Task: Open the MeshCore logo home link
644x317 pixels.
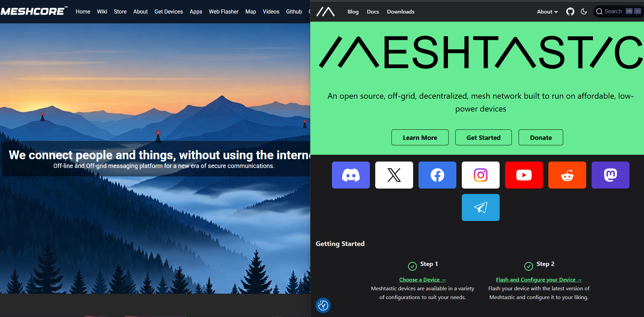Action: coord(34,11)
